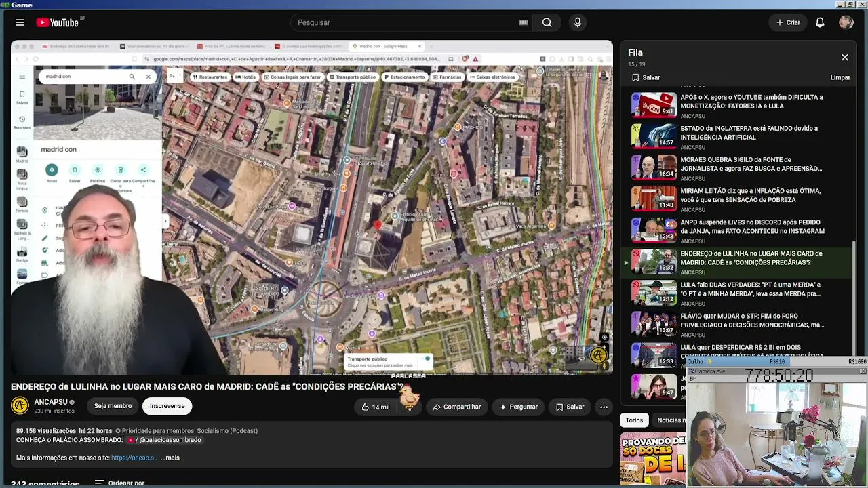Save the video with Salvar below player
This screenshot has width=868, height=488.
click(x=570, y=407)
